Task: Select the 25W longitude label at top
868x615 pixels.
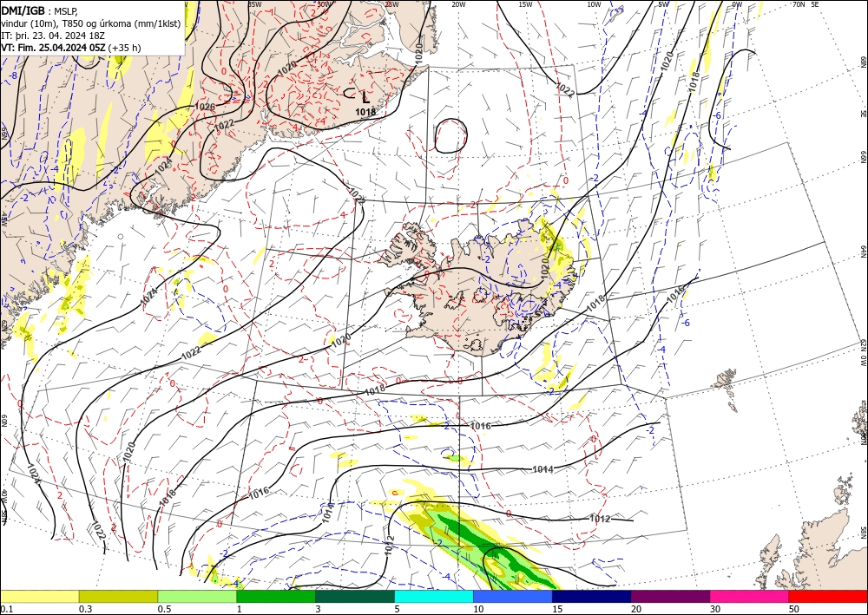Action: tap(391, 4)
